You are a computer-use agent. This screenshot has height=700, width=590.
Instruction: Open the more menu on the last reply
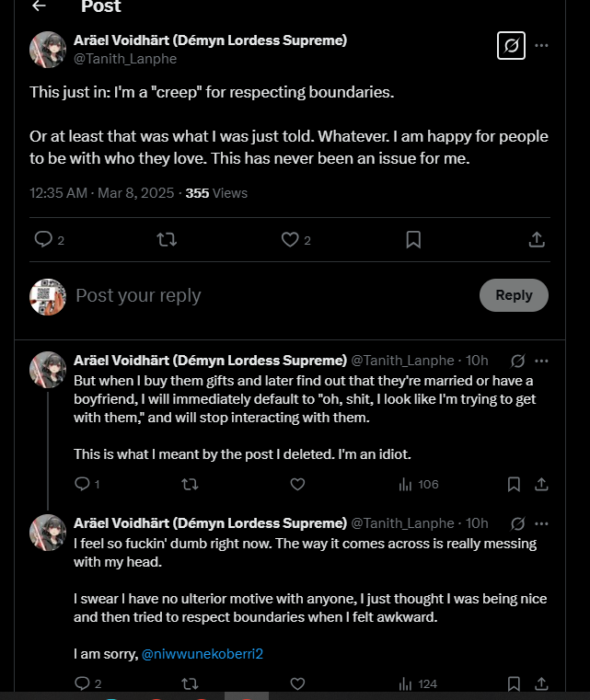click(x=541, y=523)
